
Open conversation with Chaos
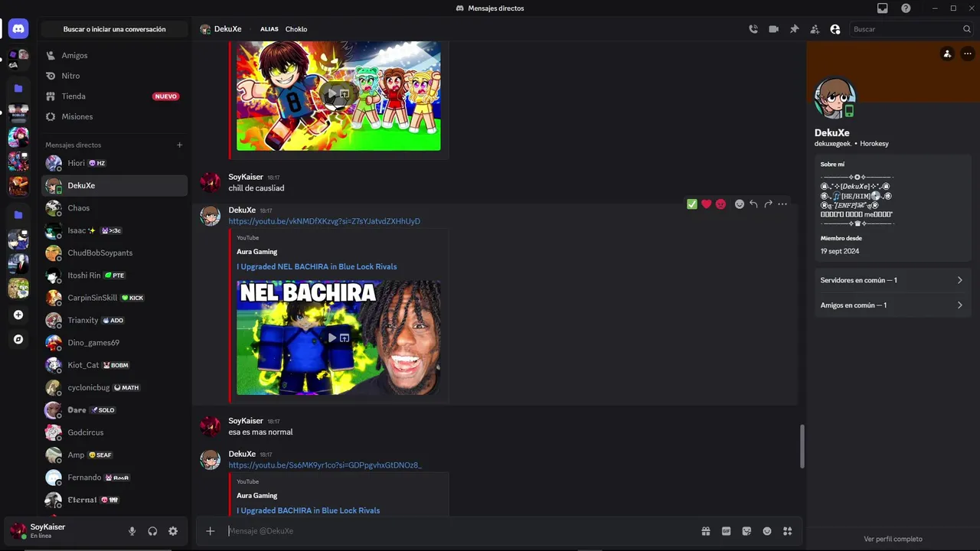pos(113,208)
